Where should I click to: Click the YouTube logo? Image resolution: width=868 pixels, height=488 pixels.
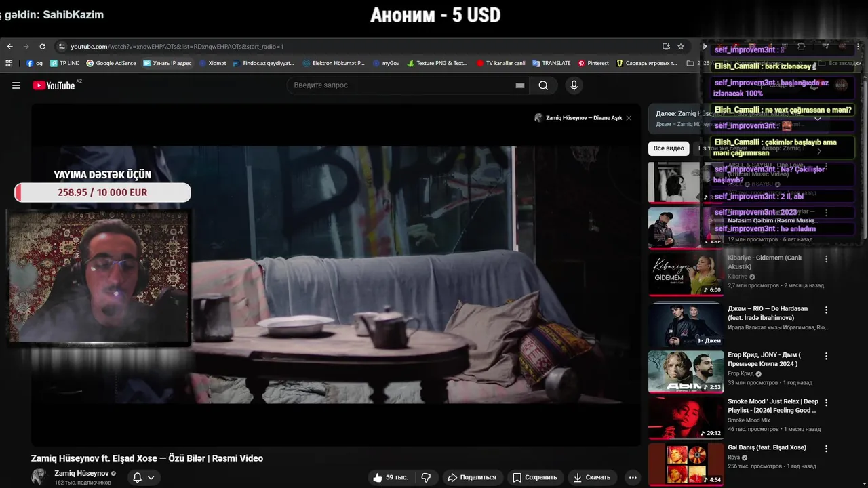click(x=54, y=85)
